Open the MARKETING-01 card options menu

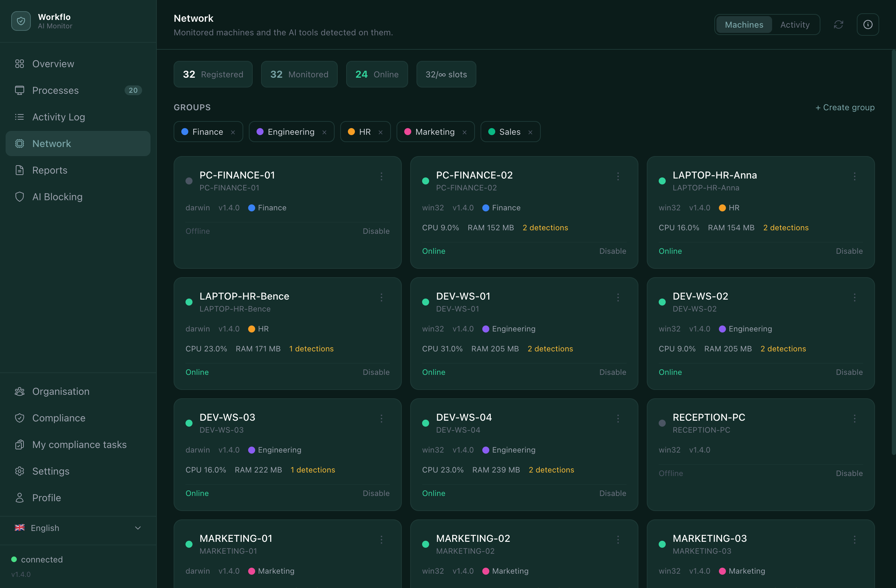pyautogui.click(x=381, y=540)
